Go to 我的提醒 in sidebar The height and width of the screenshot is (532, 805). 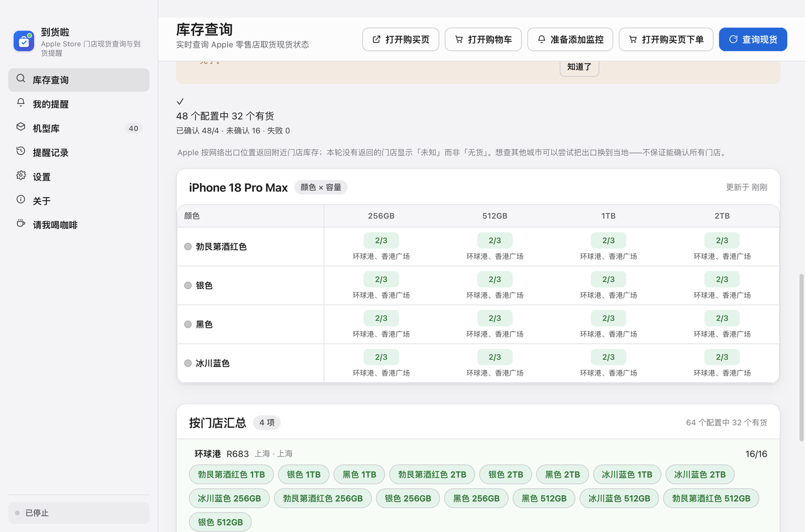point(79,104)
